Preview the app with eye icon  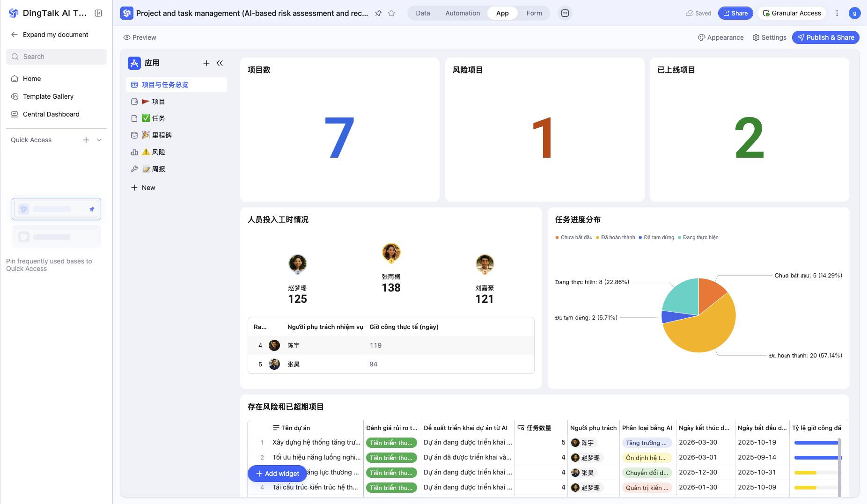(140, 37)
